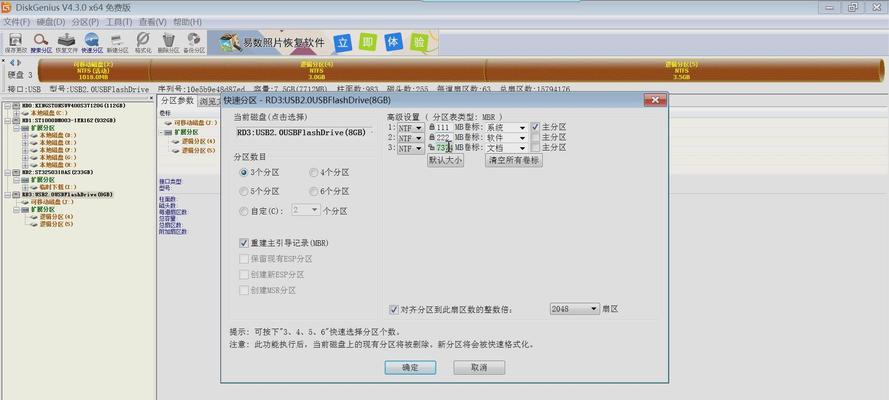Click the 恢复文件 (Recover files) toolbar icon
This screenshot has height=400, width=889.
pyautogui.click(x=66, y=40)
